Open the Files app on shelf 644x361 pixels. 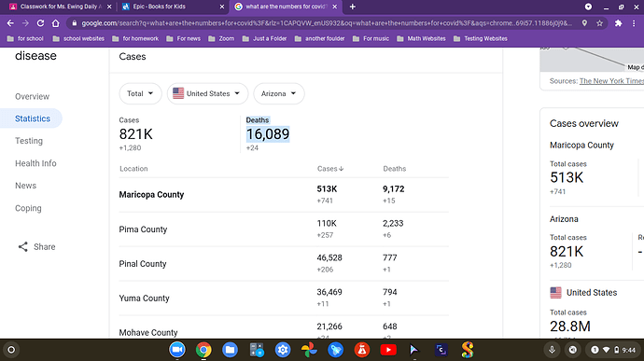[230, 350]
